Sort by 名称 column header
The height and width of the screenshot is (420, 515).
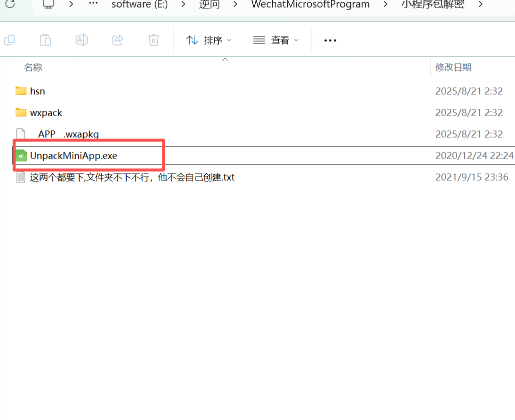click(x=33, y=67)
